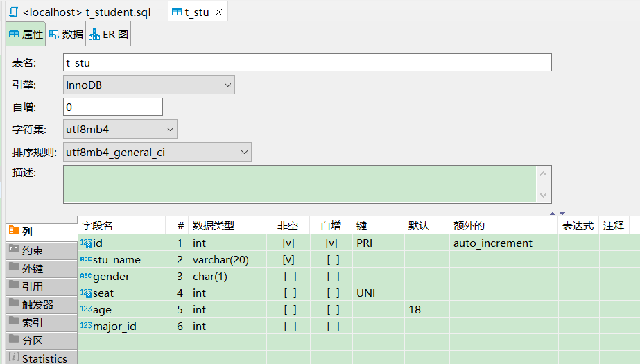The height and width of the screenshot is (364, 640).
Task: Select the 约束 constraints section
Action: [x=41, y=250]
